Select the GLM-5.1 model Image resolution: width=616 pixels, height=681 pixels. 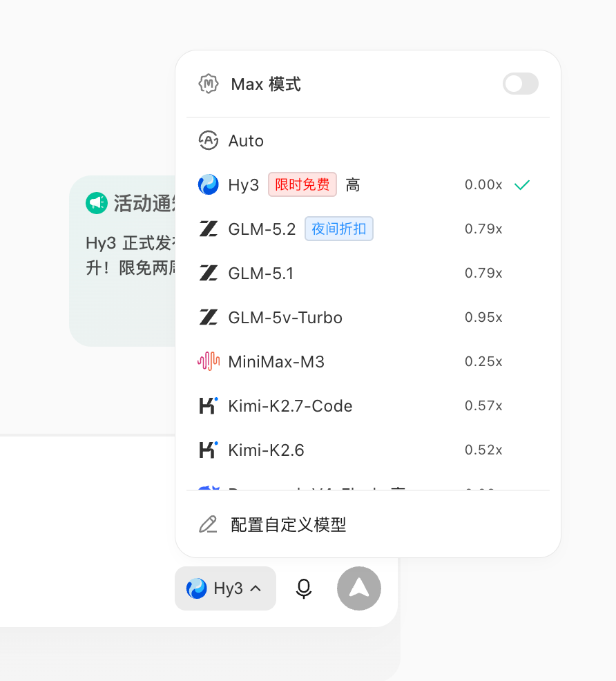tap(367, 274)
